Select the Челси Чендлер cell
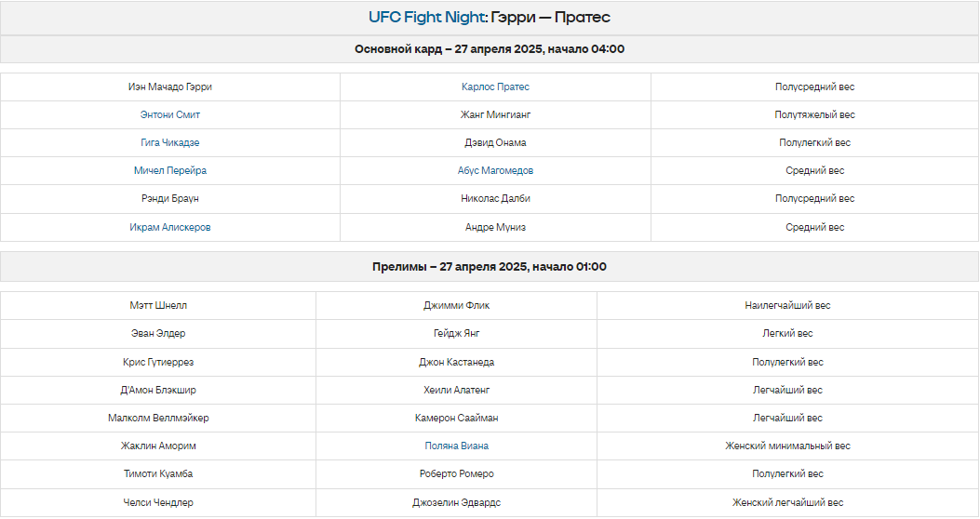This screenshot has height=519, width=980. 158,503
